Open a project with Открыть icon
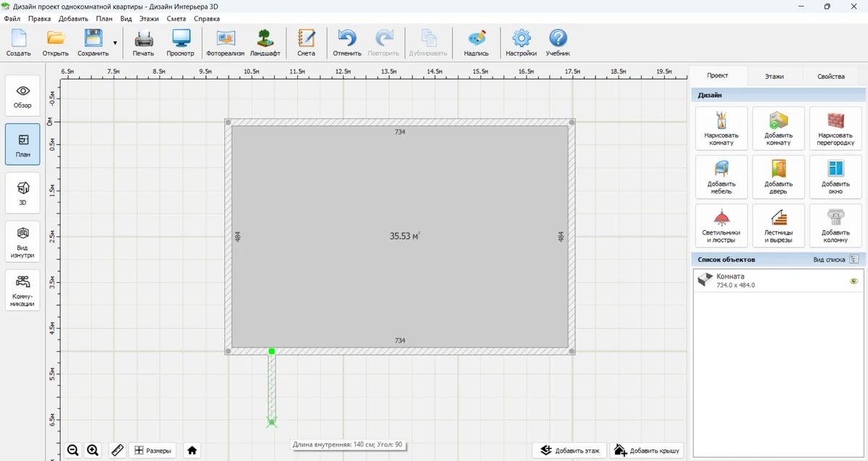The width and height of the screenshot is (868, 461). [x=56, y=43]
